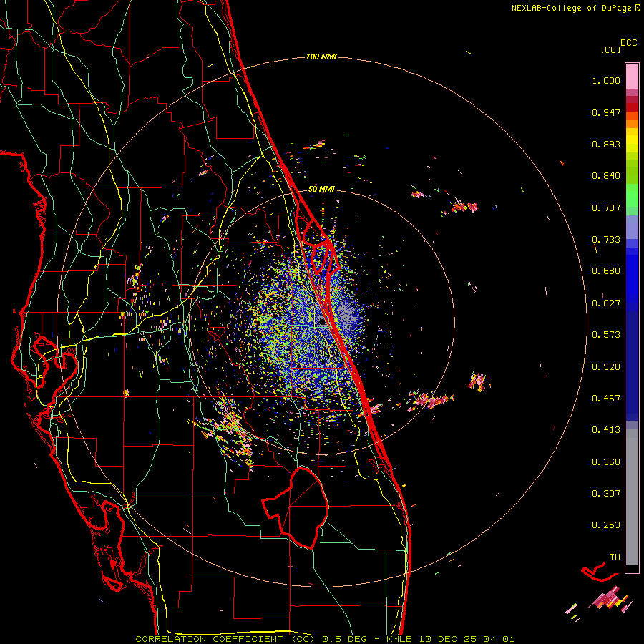Image resolution: width=644 pixels, height=644 pixels.
Task: Select the 0.307 scale value
Action: pos(606,494)
